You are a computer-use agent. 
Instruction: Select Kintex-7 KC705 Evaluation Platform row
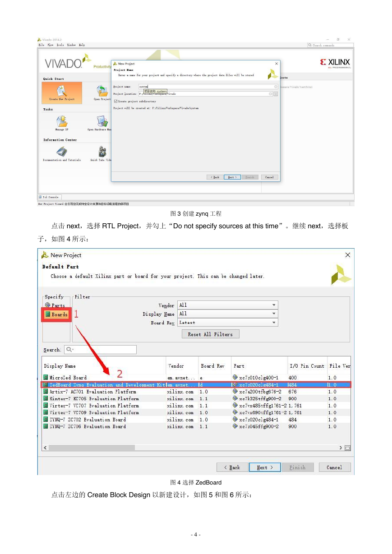[197, 399]
